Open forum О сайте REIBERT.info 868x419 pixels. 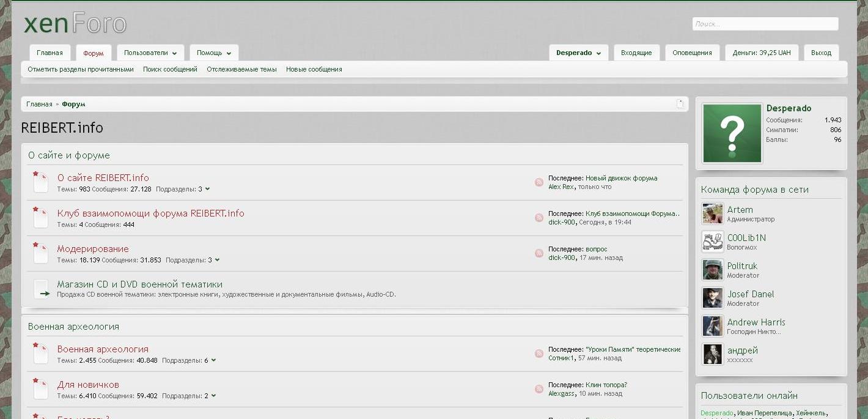pyautogui.click(x=103, y=178)
